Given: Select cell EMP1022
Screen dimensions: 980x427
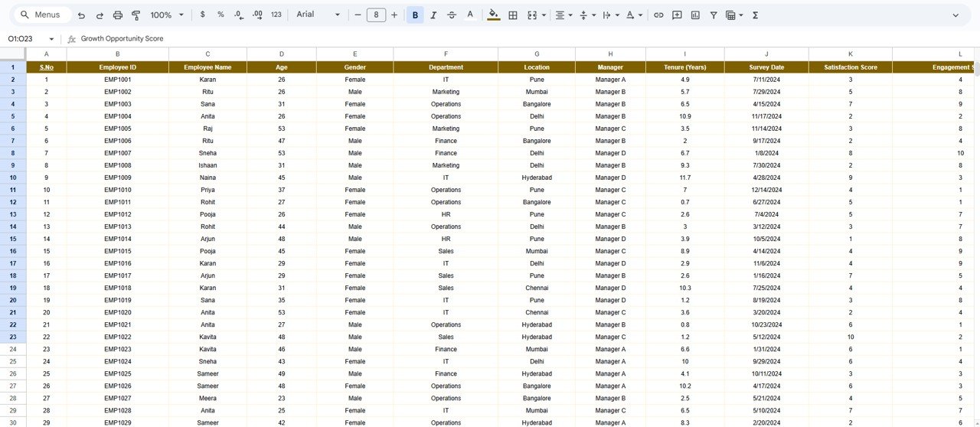Looking at the screenshot, I should click(117, 337).
